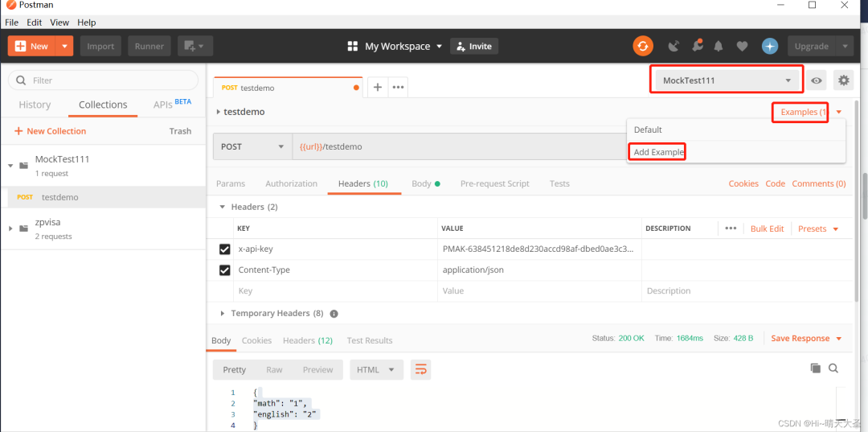Open the Upgrade dropdown arrow
868x432 pixels.
click(x=845, y=46)
